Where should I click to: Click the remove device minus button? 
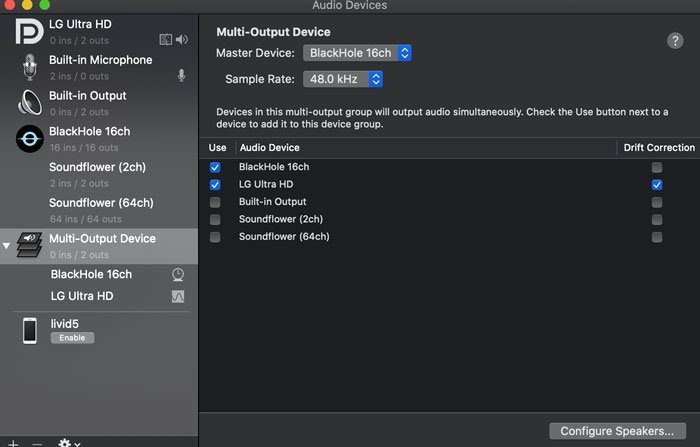coord(38,444)
